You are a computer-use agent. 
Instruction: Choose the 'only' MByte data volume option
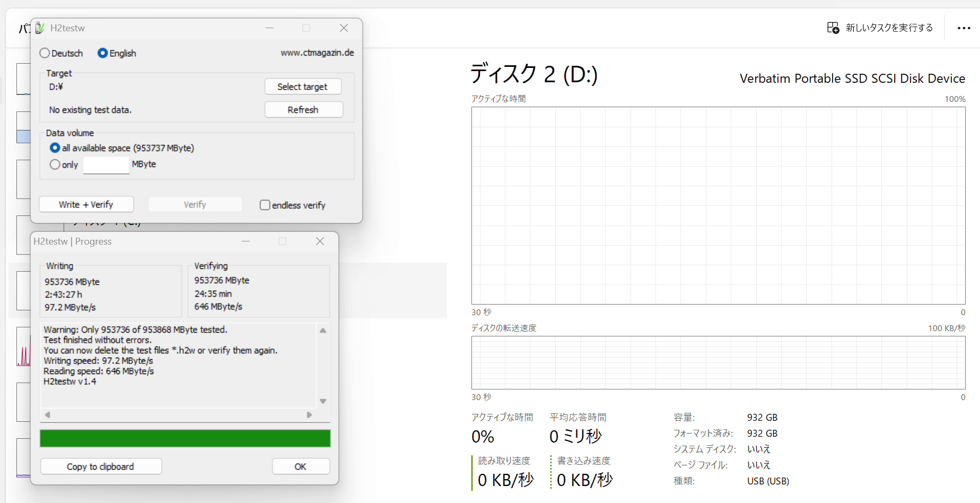[55, 164]
